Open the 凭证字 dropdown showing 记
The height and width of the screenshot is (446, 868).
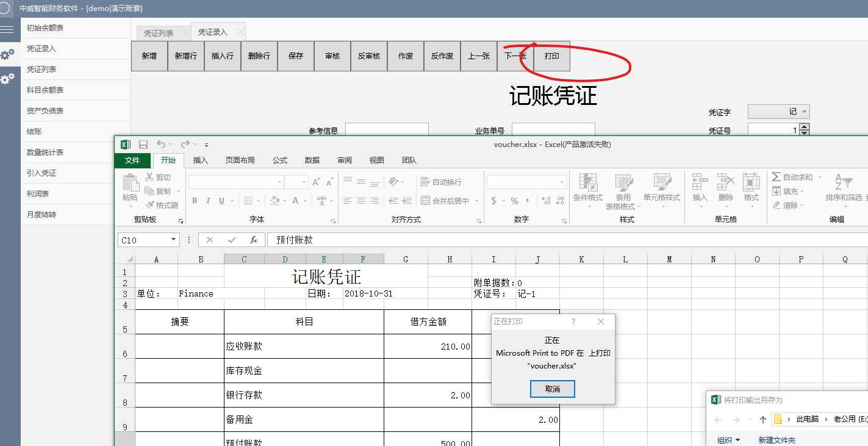coord(778,111)
